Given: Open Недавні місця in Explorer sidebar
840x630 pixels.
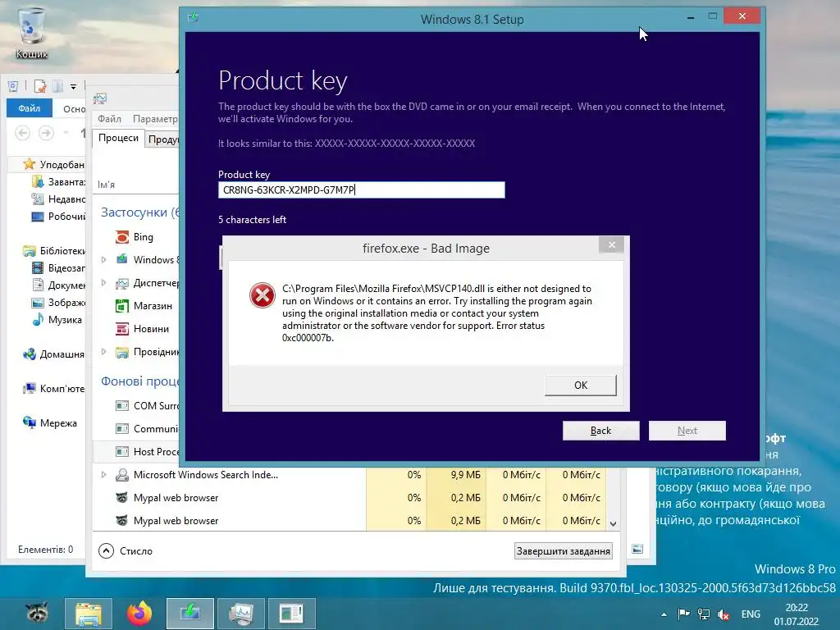Looking at the screenshot, I should click(x=58, y=199).
